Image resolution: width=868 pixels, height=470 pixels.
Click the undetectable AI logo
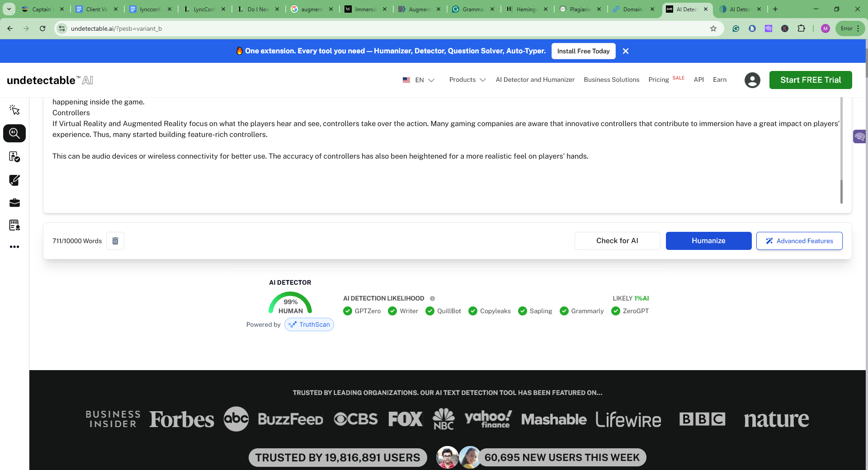(50, 80)
